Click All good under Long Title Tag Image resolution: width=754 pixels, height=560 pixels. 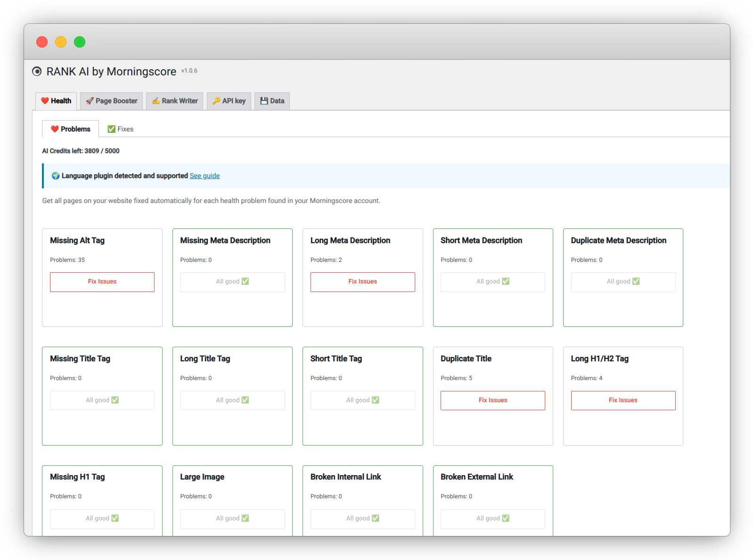pos(233,400)
